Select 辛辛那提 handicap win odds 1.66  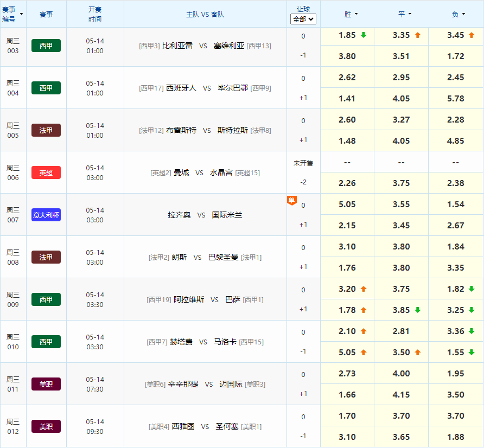347,394
